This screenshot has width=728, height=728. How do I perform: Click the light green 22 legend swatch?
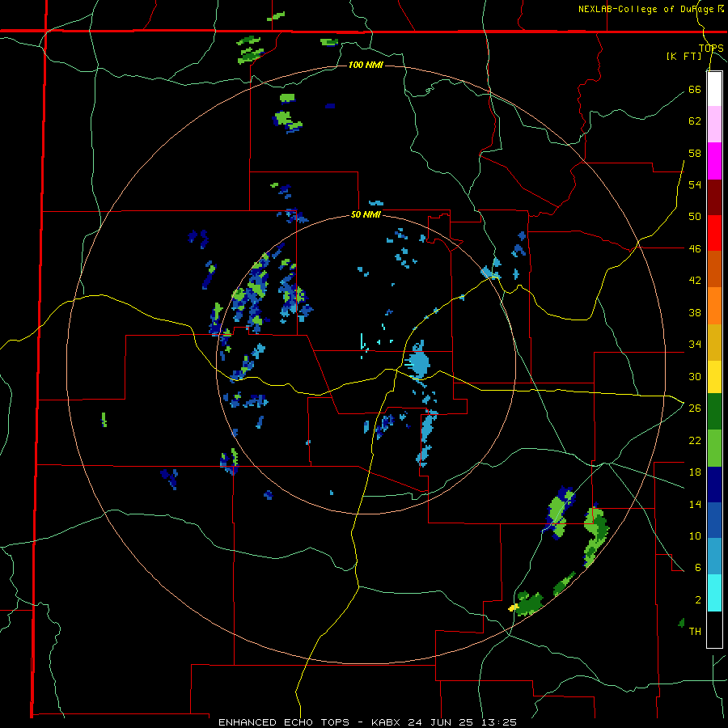714,448
